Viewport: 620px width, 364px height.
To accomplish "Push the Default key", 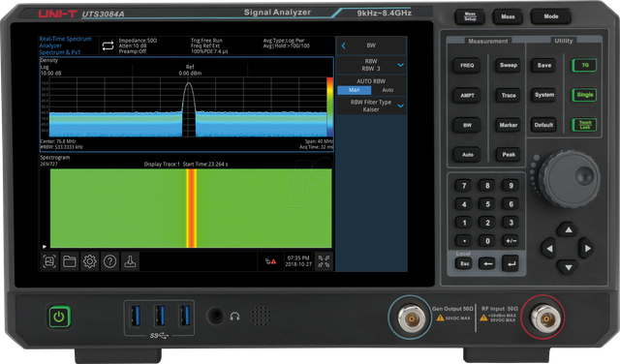I will 544,125.
